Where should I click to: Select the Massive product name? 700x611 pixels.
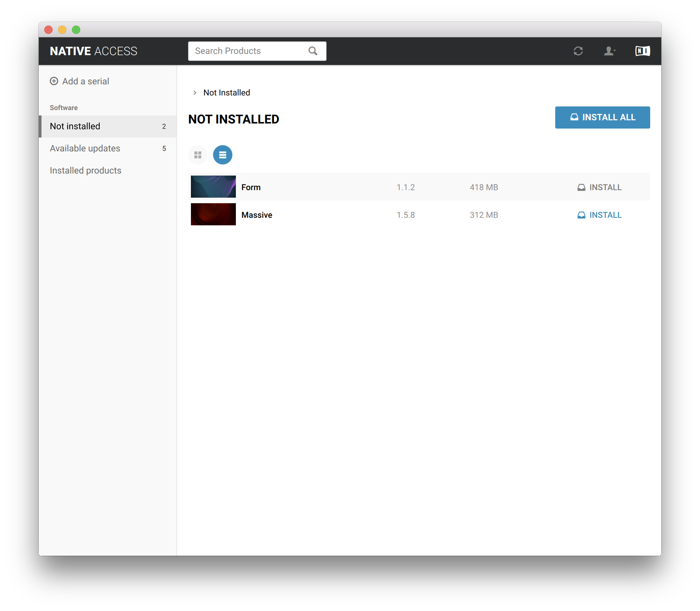[257, 215]
